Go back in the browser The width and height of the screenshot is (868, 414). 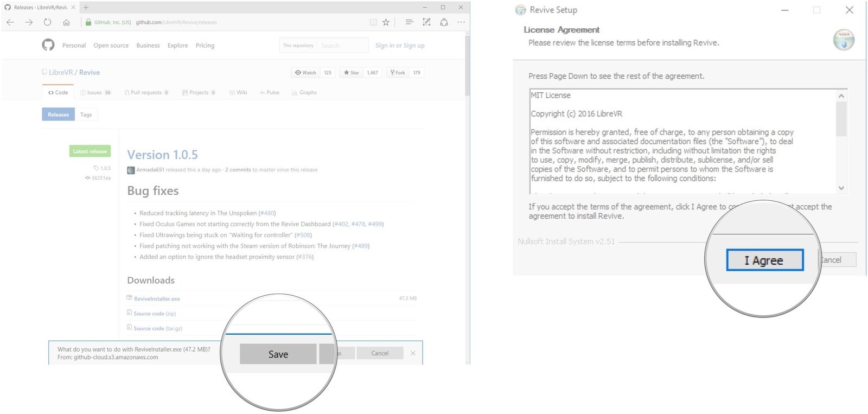(10, 22)
